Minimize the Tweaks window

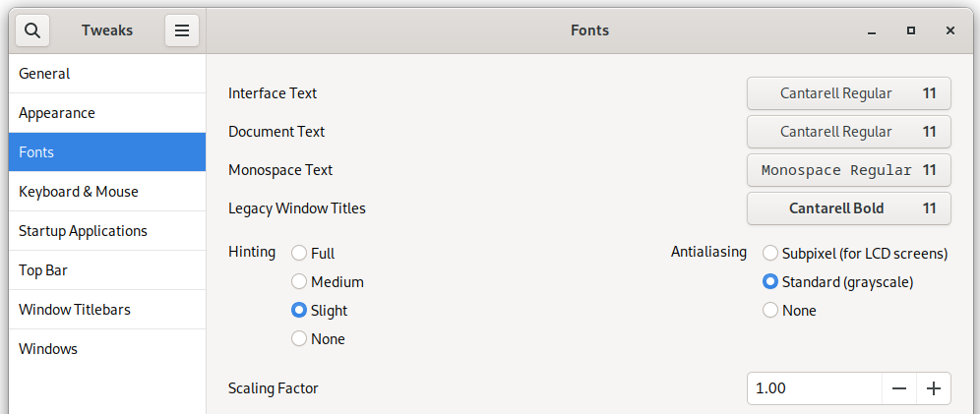tap(872, 30)
